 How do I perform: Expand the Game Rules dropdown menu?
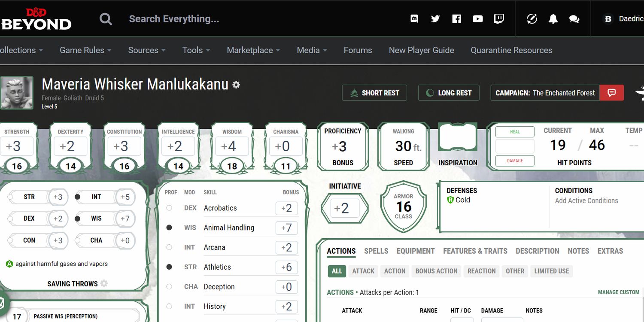pos(85,50)
